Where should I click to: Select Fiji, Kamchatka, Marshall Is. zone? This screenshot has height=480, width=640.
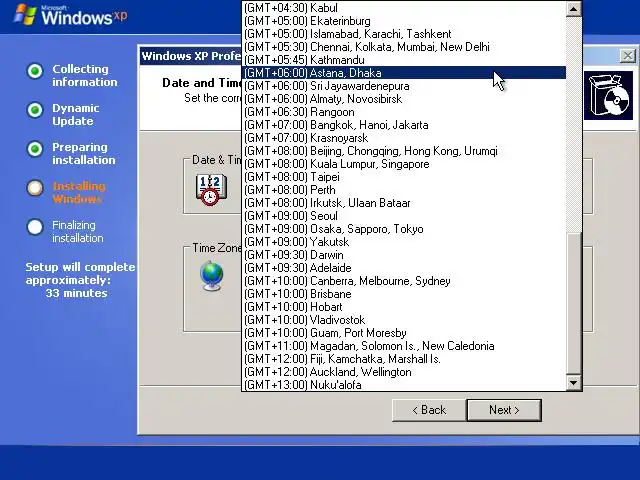pyautogui.click(x=404, y=359)
